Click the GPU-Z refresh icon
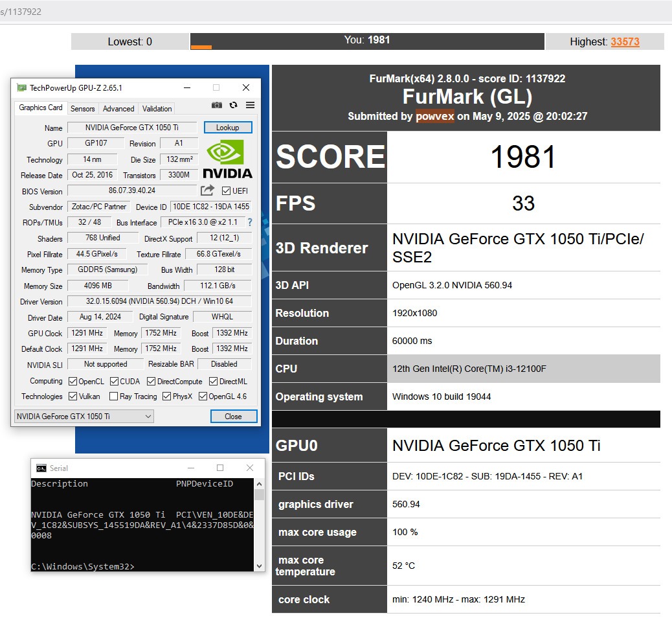Viewport: 672px width, 620px height. tap(233, 105)
